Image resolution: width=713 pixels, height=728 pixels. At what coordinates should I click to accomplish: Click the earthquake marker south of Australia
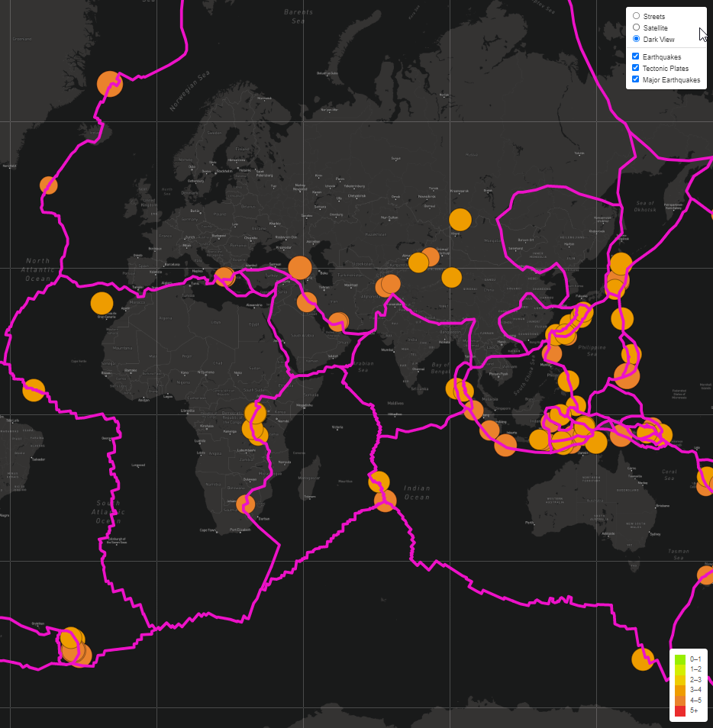tap(643, 659)
